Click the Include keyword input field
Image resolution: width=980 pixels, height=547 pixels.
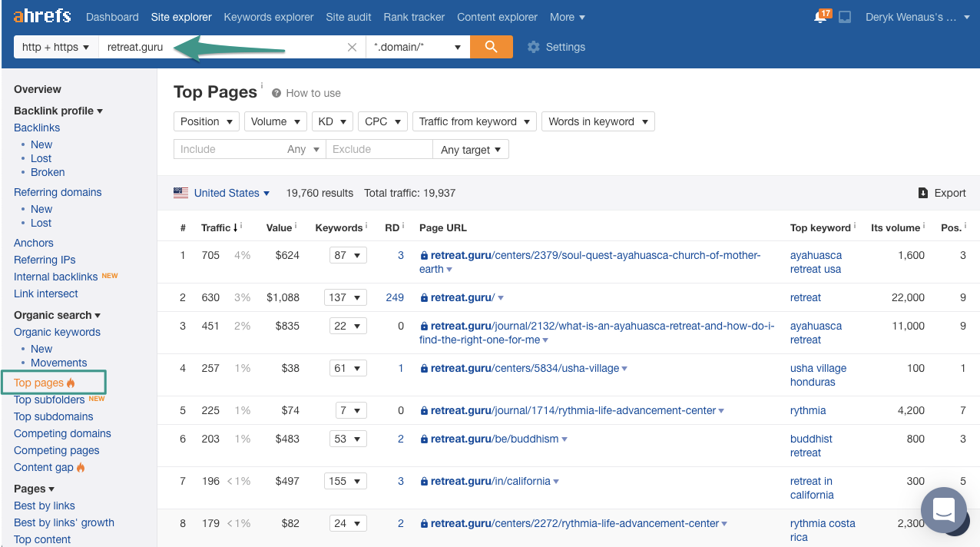click(229, 149)
